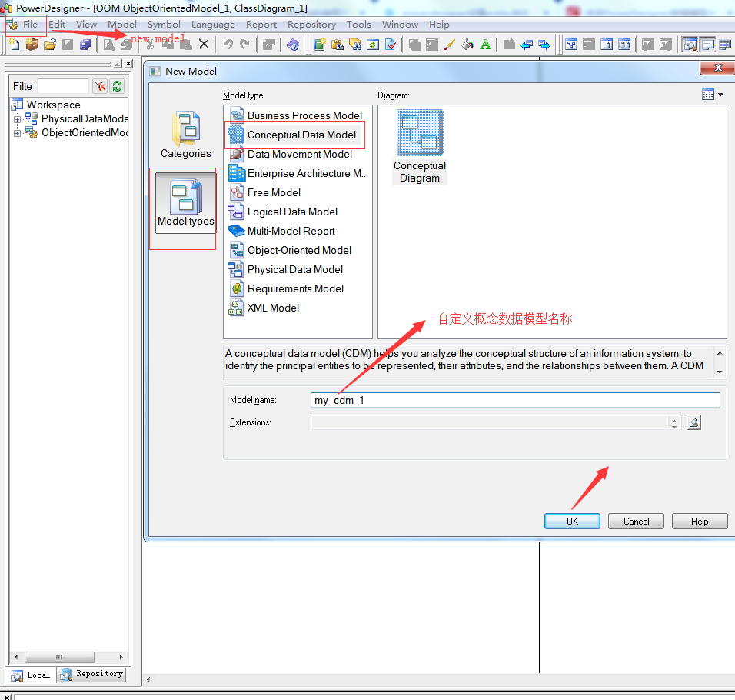The width and height of the screenshot is (735, 700).
Task: Select Free Model type
Action: pos(264,192)
